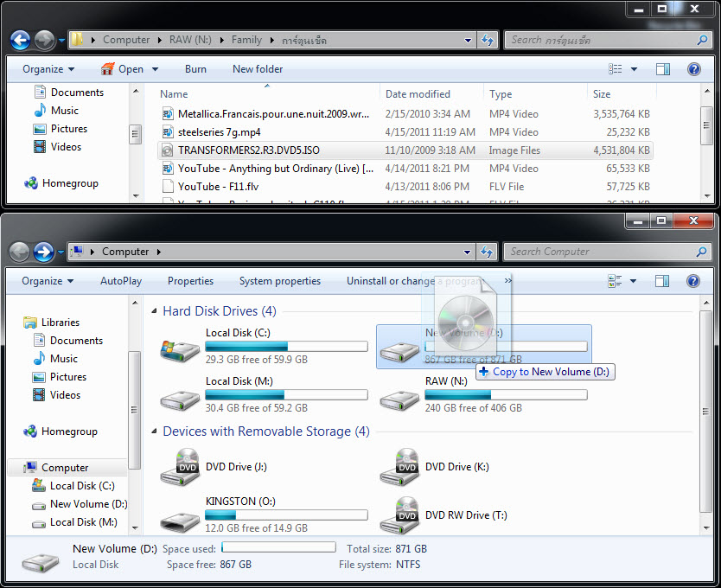Screen dimensions: 721x588
Task: Open recent pages dropdown in top window
Action: point(61,41)
